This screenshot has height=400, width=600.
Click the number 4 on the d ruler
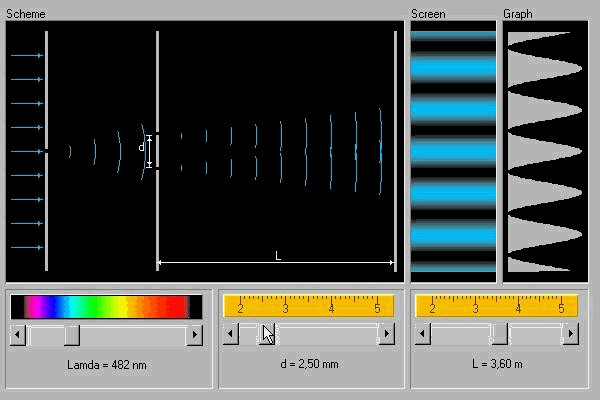pos(331,307)
